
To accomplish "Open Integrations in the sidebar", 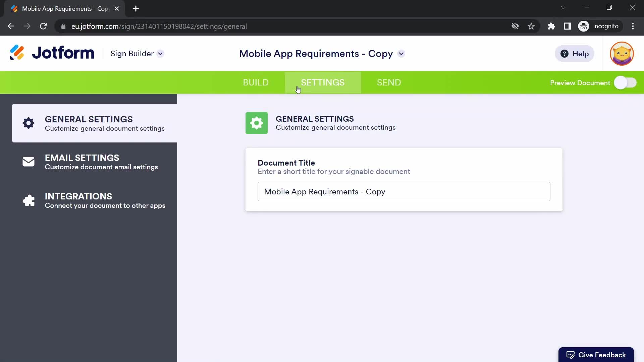I will coord(95,200).
